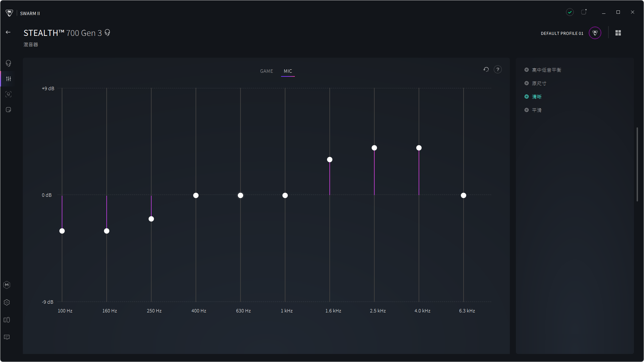Click the preset list vertical scrollbar
Image resolution: width=644 pixels, height=362 pixels.
click(x=637, y=164)
